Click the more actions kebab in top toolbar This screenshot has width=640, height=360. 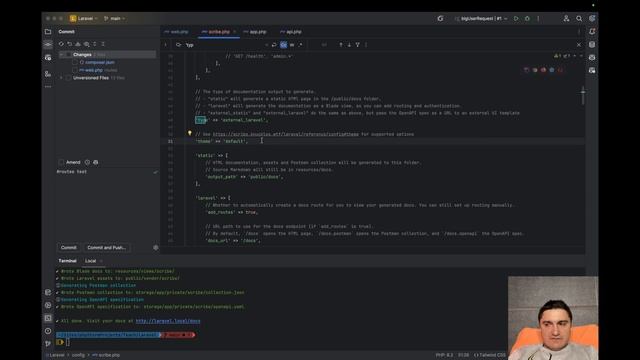point(538,18)
